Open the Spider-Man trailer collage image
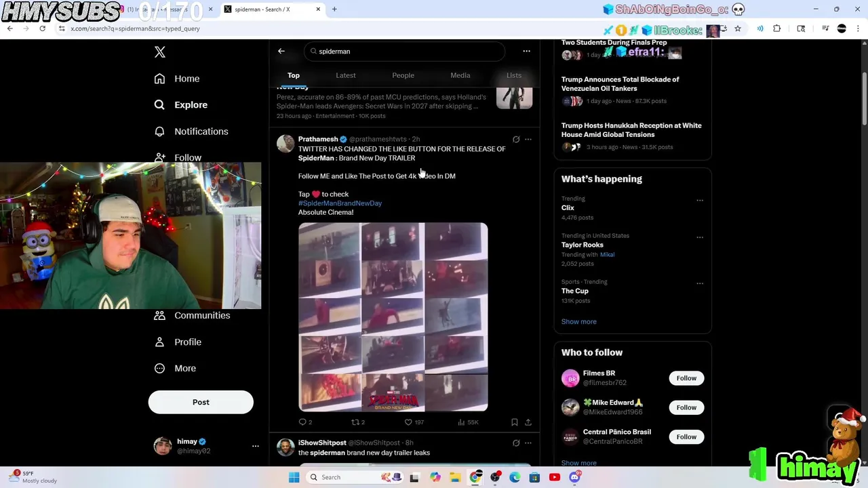The height and width of the screenshot is (488, 868). coord(393,317)
